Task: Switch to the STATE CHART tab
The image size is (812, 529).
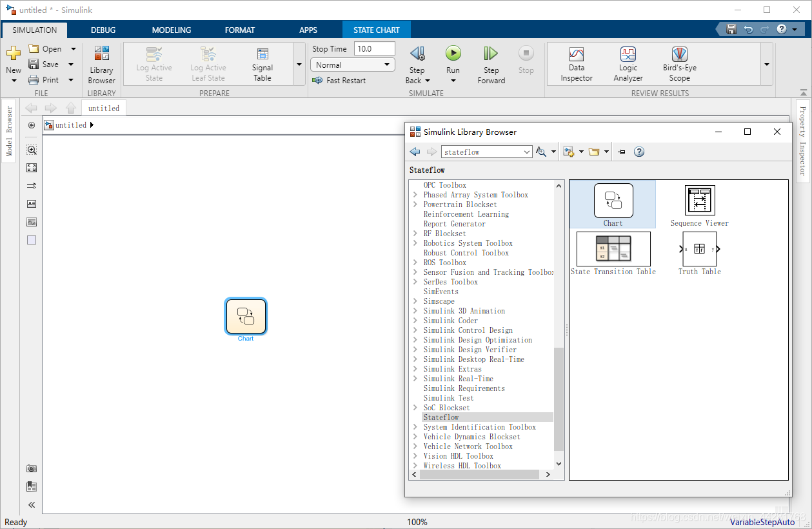Action: (x=377, y=30)
